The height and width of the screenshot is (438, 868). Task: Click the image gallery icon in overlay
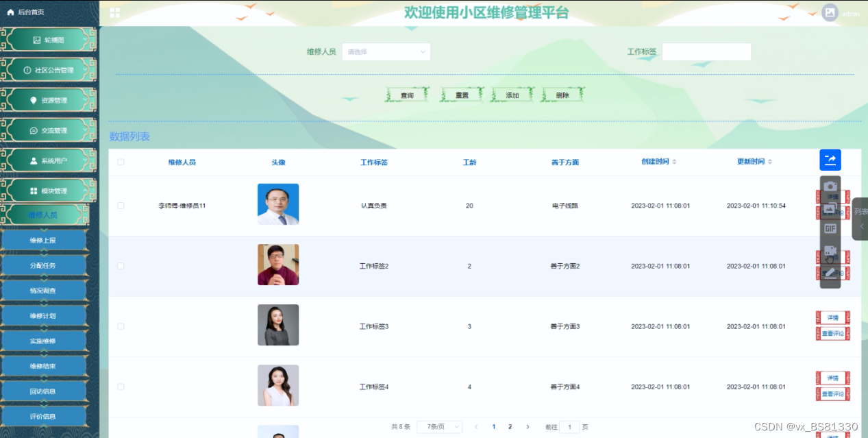pos(830,208)
